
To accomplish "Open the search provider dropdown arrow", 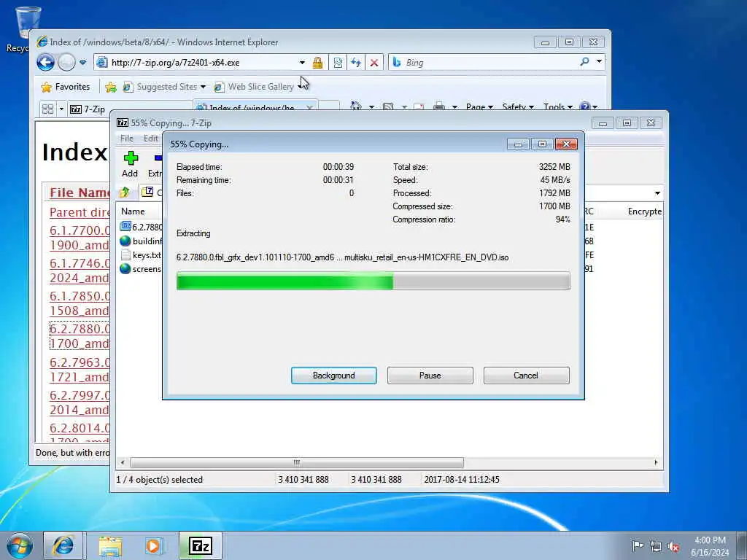I will [x=600, y=62].
